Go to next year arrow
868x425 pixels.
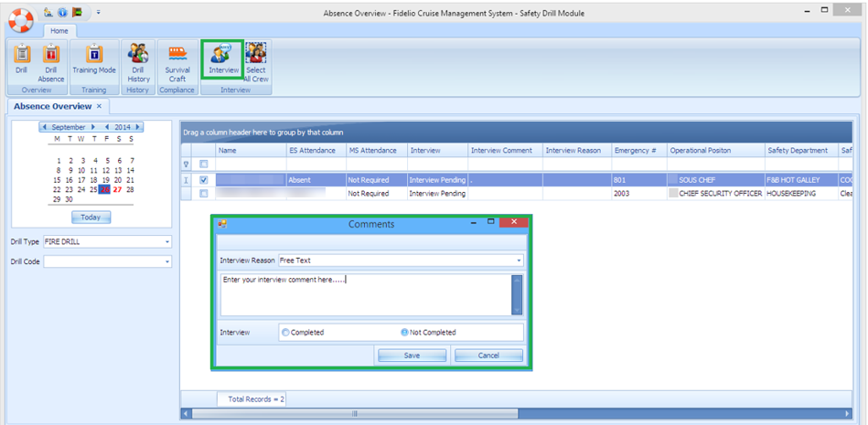tap(136, 127)
